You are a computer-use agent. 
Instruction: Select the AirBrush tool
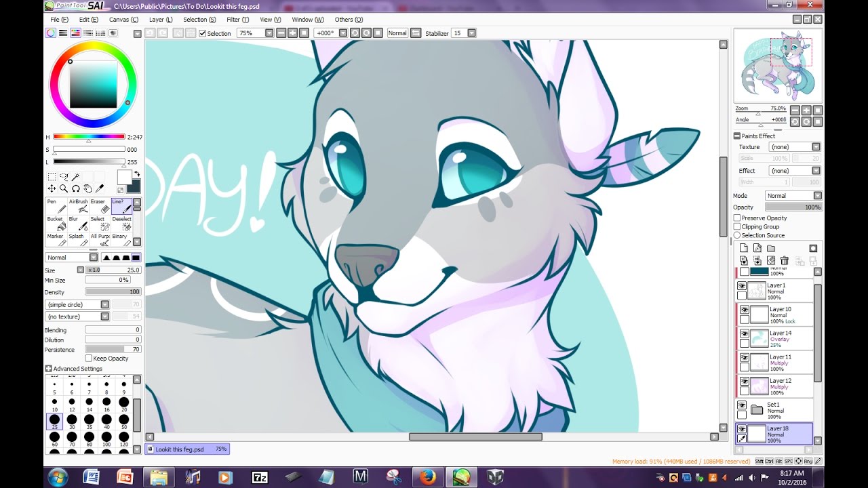(x=78, y=206)
